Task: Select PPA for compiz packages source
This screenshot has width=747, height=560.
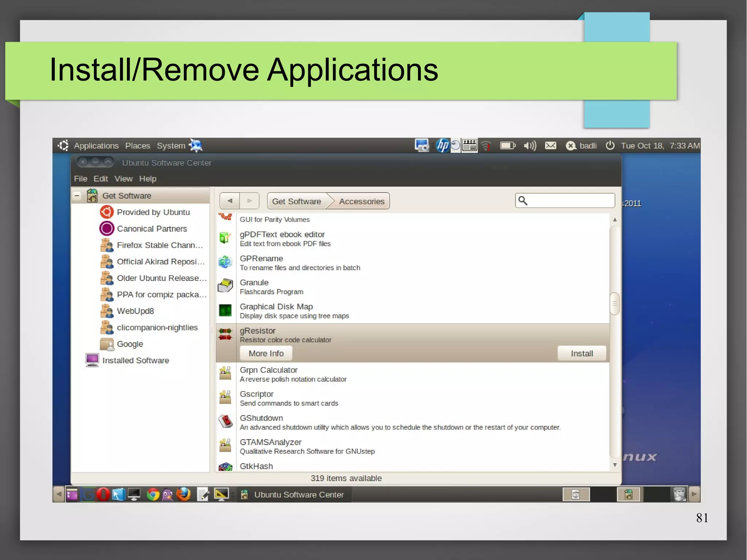Action: click(x=162, y=294)
